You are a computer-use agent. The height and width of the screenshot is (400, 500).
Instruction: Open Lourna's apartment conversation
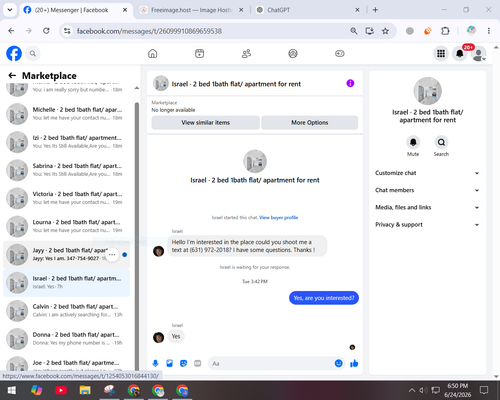(67, 226)
